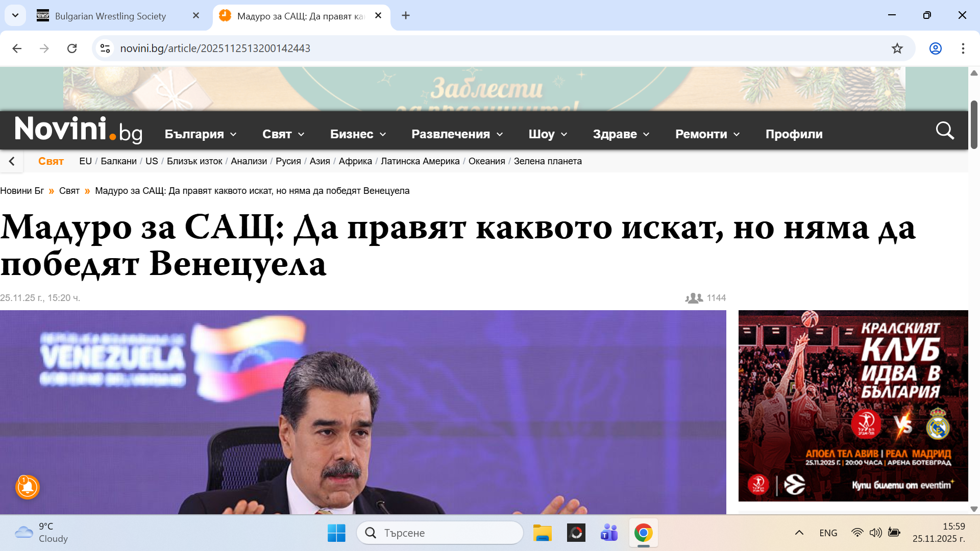
Task: Open the tab search dropdown arrow
Action: pyautogui.click(x=15, y=15)
